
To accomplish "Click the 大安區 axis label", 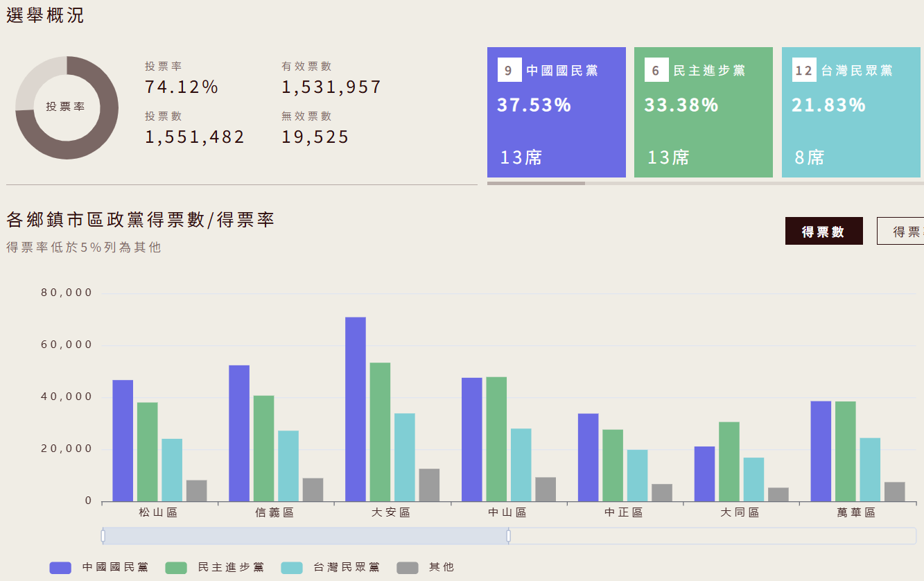I will tap(391, 512).
